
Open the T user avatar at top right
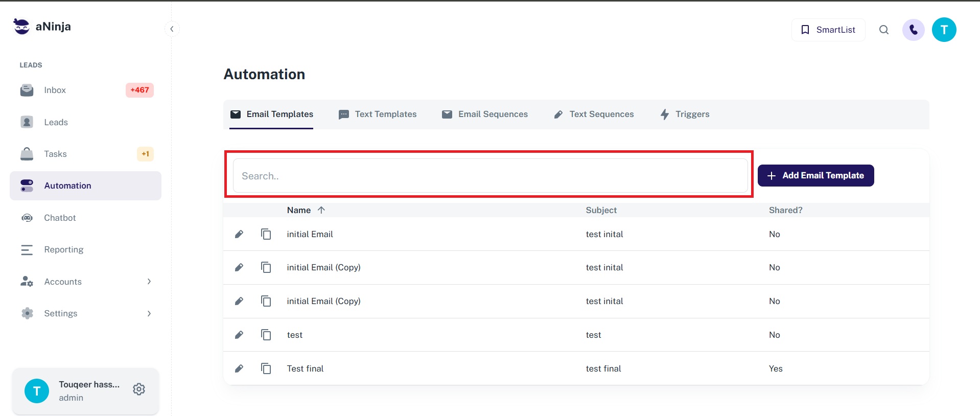944,30
